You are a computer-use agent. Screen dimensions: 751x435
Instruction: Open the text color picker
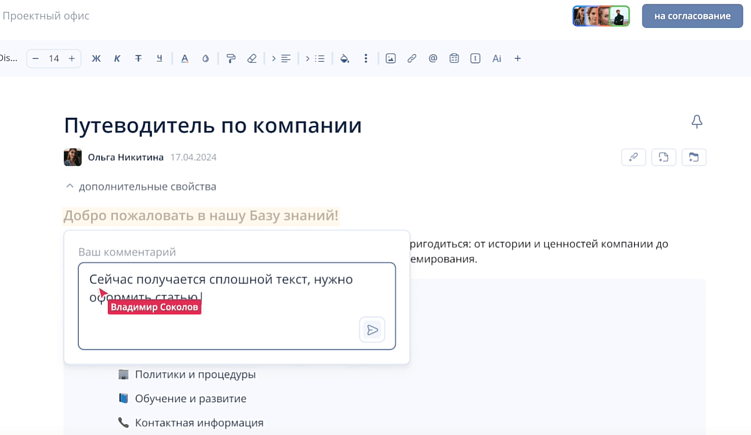(x=184, y=58)
